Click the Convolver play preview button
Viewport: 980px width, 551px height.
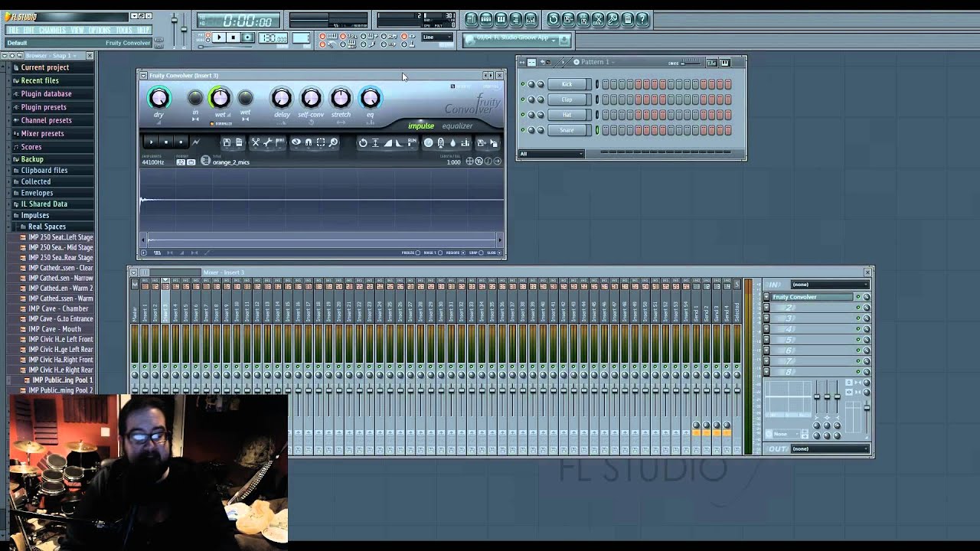[x=151, y=142]
